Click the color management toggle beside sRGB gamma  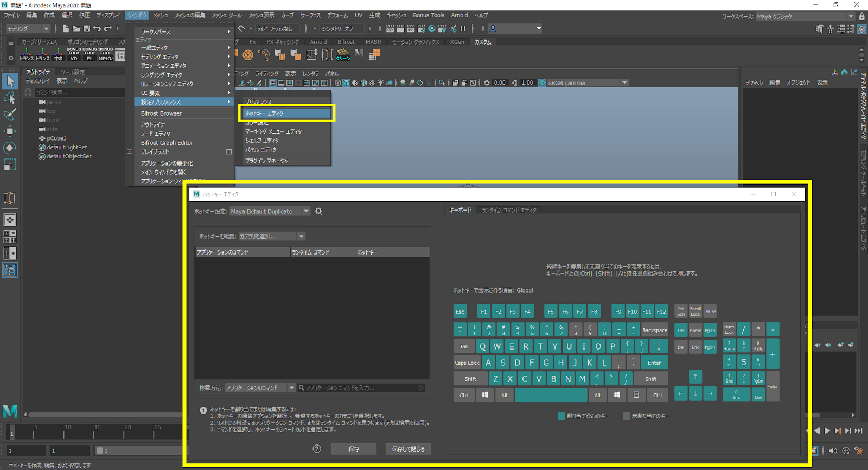click(542, 82)
